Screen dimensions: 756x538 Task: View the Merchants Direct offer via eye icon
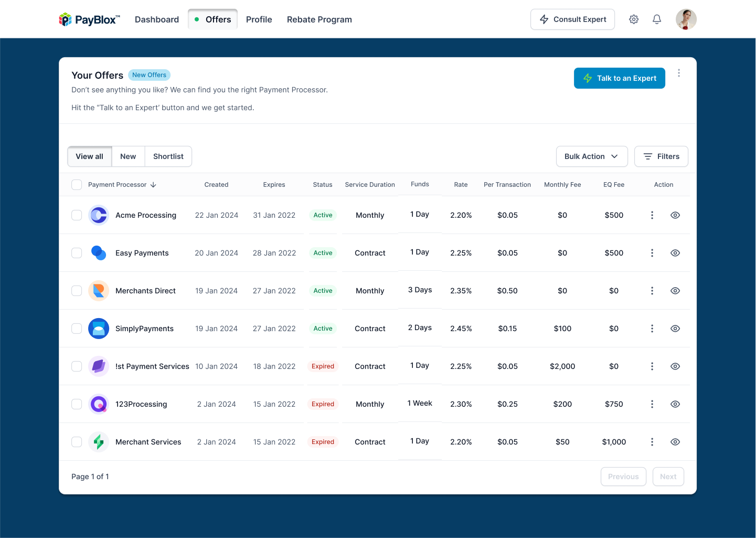675,291
